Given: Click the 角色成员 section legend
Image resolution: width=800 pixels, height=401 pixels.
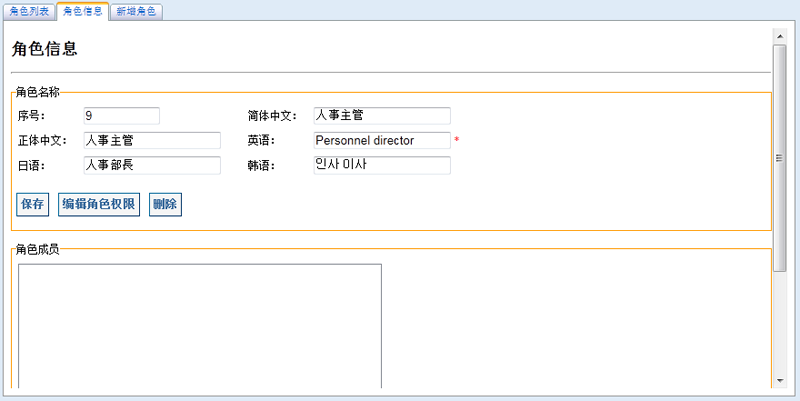Looking at the screenshot, I should [x=38, y=249].
